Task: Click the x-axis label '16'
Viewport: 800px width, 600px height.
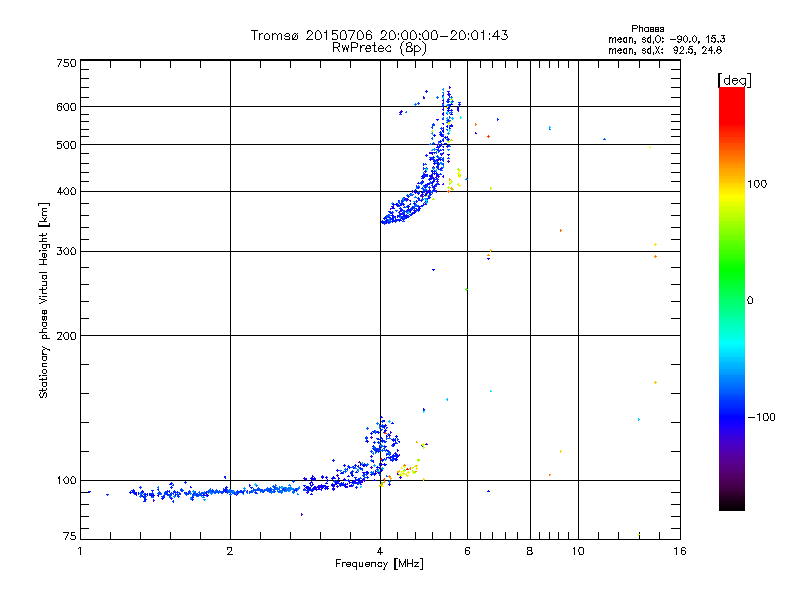Action: coord(680,551)
